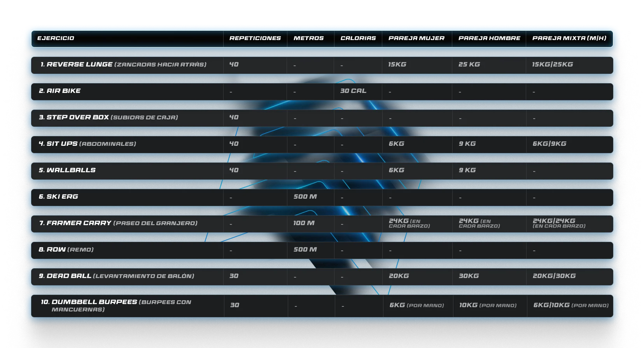The width and height of the screenshot is (644, 348).
Task: Click the PAREJA MUJER column header
Action: (416, 38)
